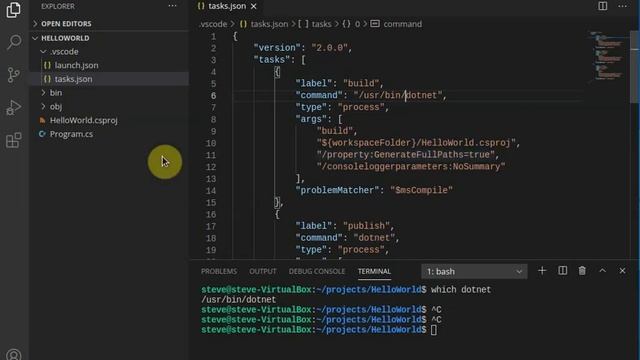Viewport: 640px width, 360px height.
Task: Maximize the panel with up chevron
Action: click(602, 271)
